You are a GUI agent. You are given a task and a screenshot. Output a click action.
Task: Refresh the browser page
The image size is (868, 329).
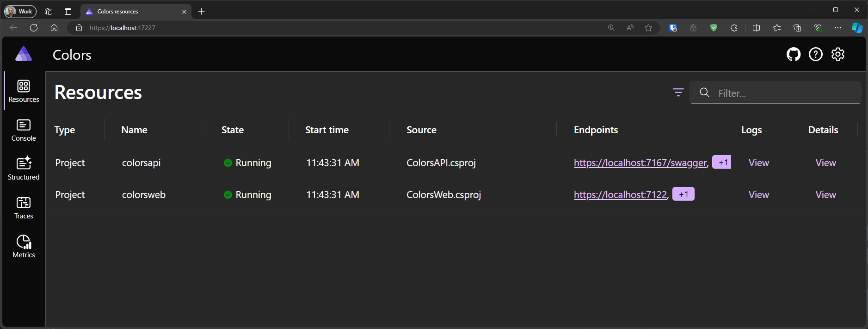click(x=34, y=28)
